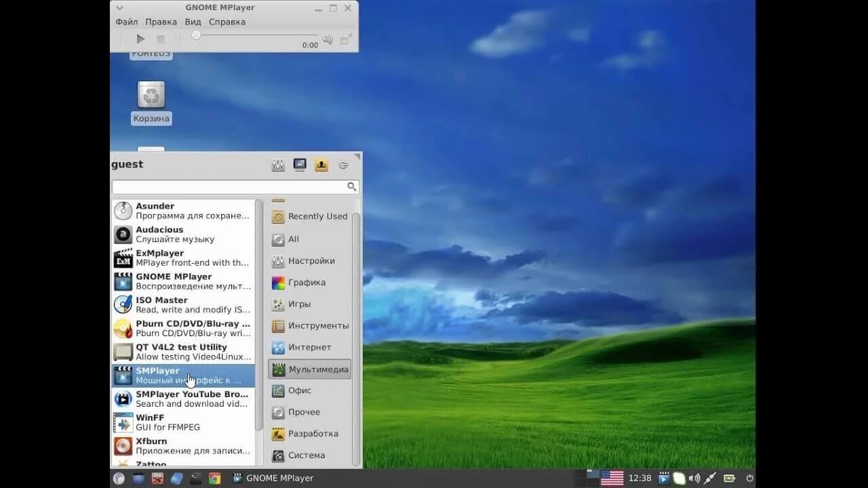
Task: Launch Chrome browser from taskbar
Action: [x=214, y=479]
